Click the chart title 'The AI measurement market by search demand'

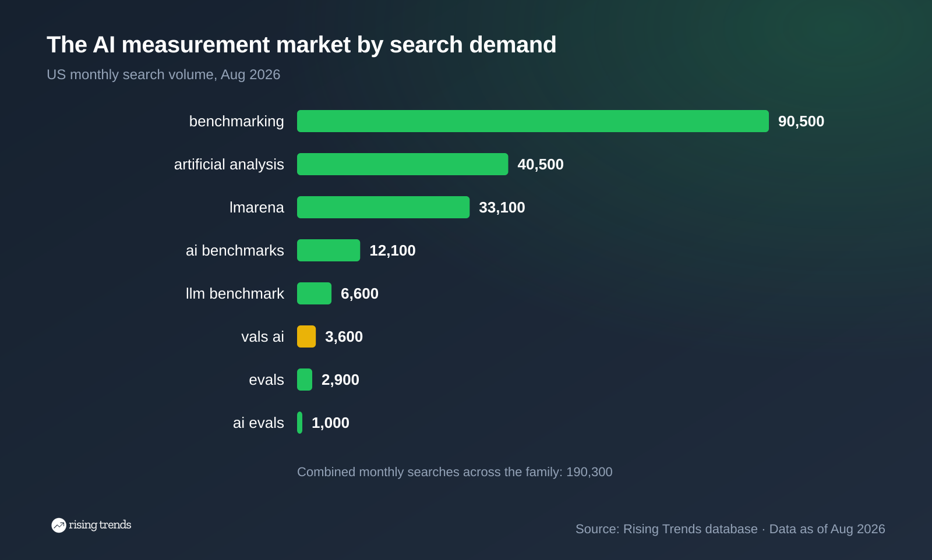pyautogui.click(x=301, y=45)
